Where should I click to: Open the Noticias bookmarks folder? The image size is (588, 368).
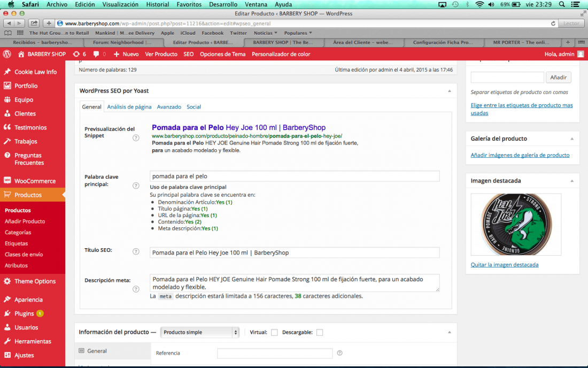(266, 33)
